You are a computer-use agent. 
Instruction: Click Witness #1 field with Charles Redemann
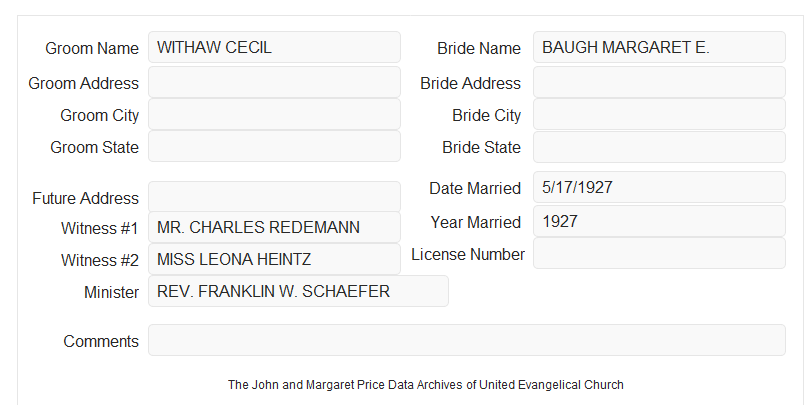tap(274, 227)
